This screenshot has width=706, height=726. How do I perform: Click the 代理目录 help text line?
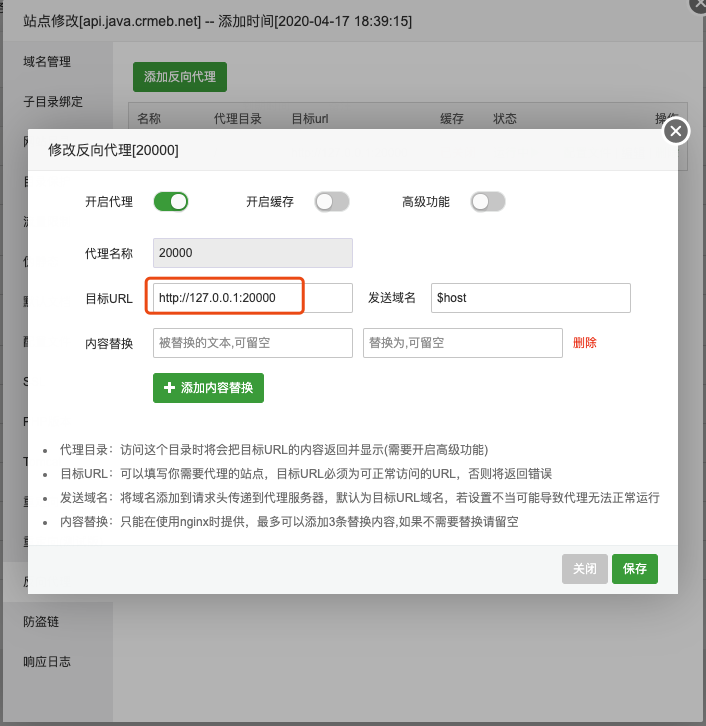[274, 450]
